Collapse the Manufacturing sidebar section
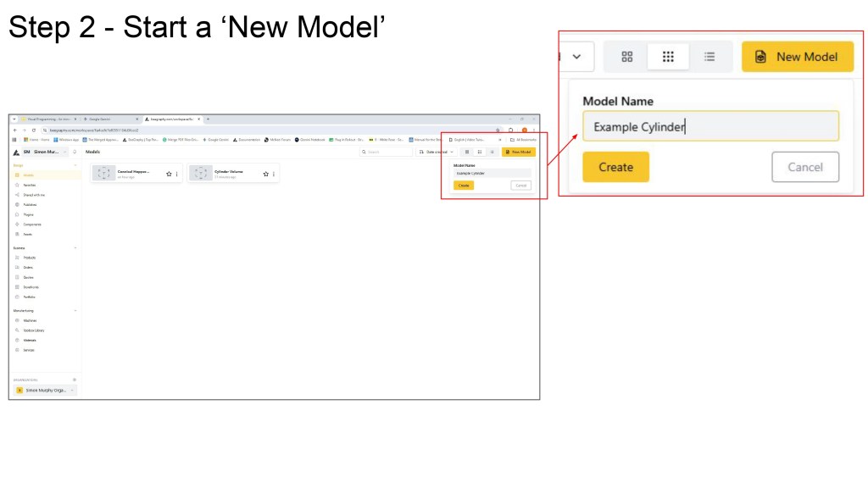 (x=75, y=310)
